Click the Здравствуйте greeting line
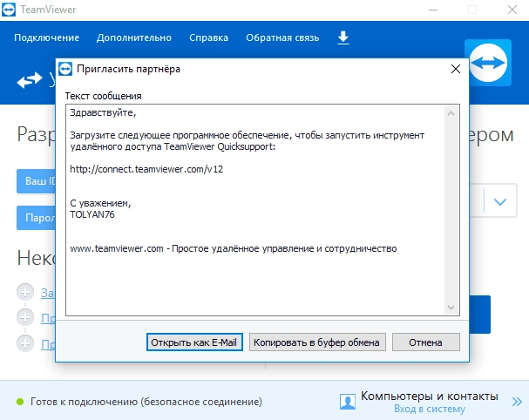This screenshot has width=529, height=420. click(x=103, y=112)
